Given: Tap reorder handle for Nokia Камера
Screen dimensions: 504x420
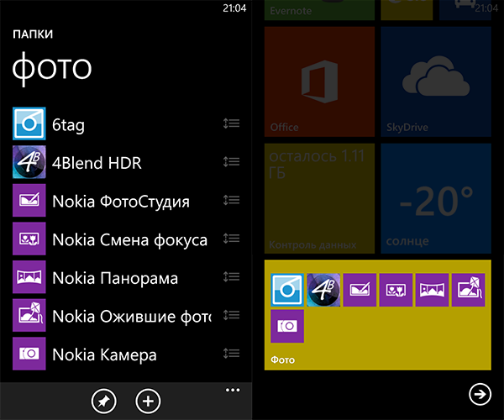Looking at the screenshot, I should pos(232,353).
